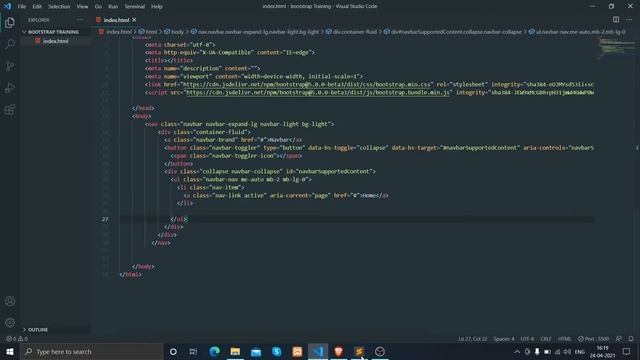
Task: Open the View menu
Action: coord(82,7)
